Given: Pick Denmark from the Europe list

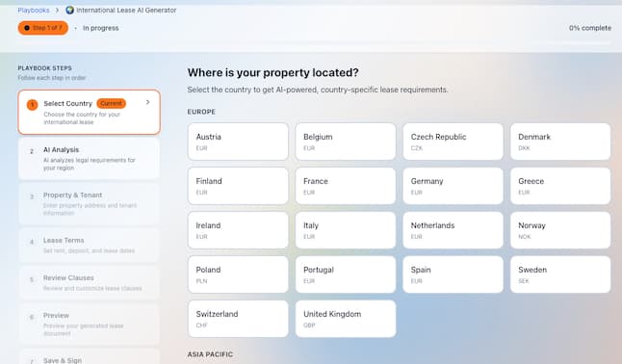Looking at the screenshot, I should [560, 142].
